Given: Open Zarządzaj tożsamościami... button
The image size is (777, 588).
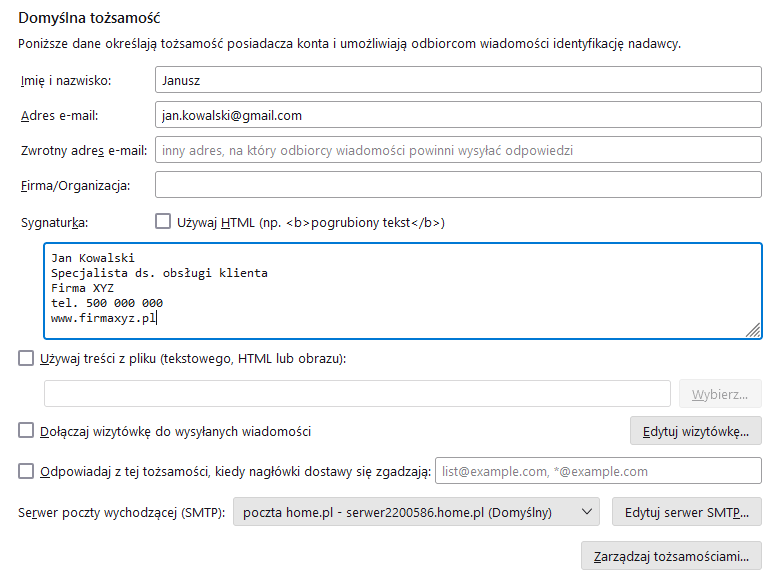Looking at the screenshot, I should click(671, 556).
